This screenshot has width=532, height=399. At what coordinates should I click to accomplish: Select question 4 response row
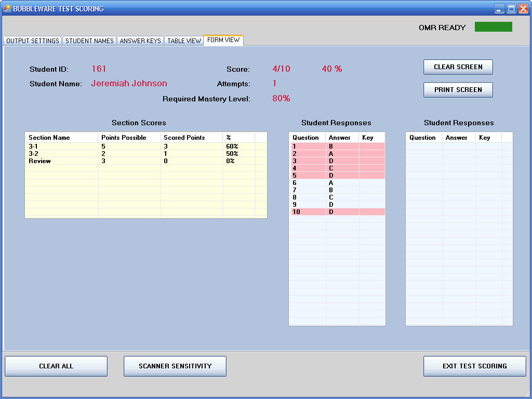point(338,168)
